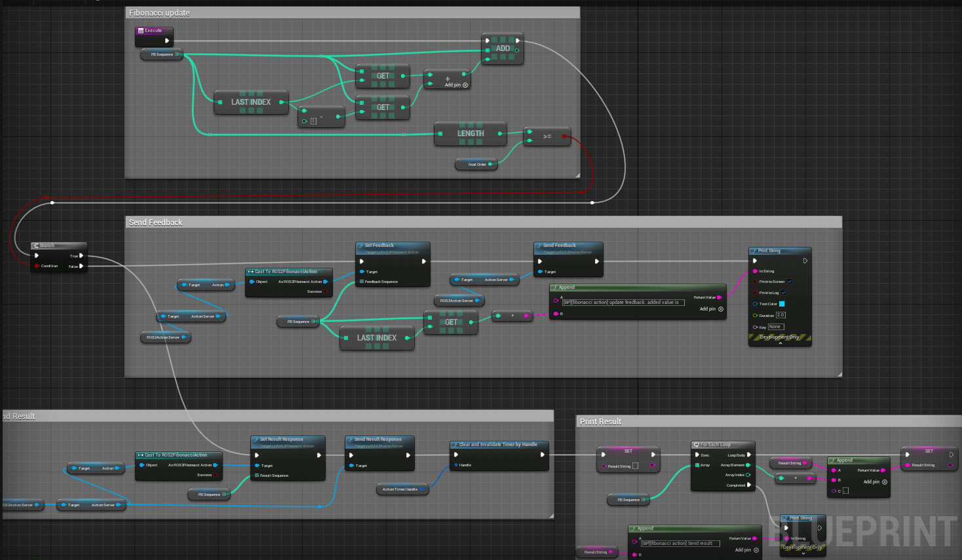This screenshot has height=560, width=962.
Task: Click the Duration value field on Print String
Action: [x=780, y=315]
